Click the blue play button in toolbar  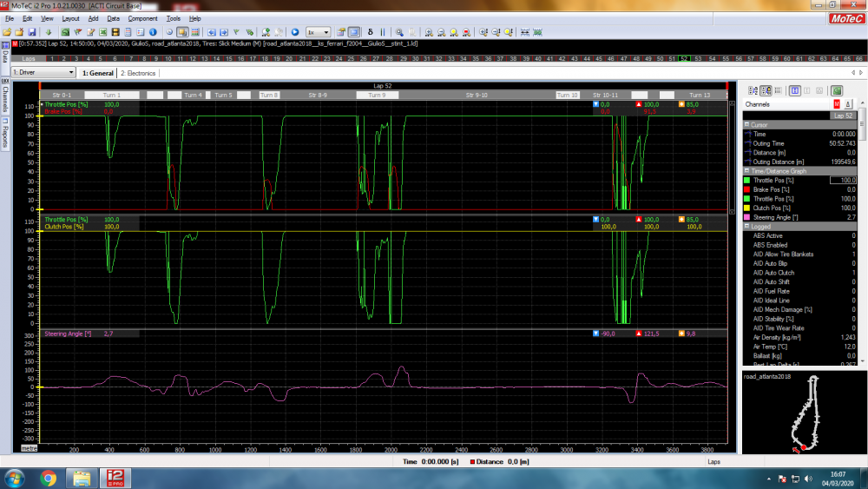click(x=295, y=32)
